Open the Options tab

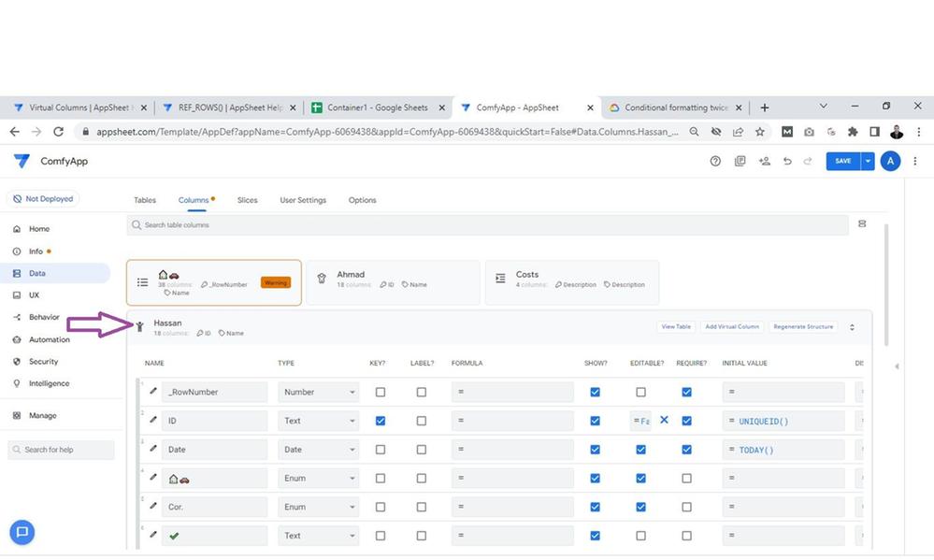tap(362, 200)
